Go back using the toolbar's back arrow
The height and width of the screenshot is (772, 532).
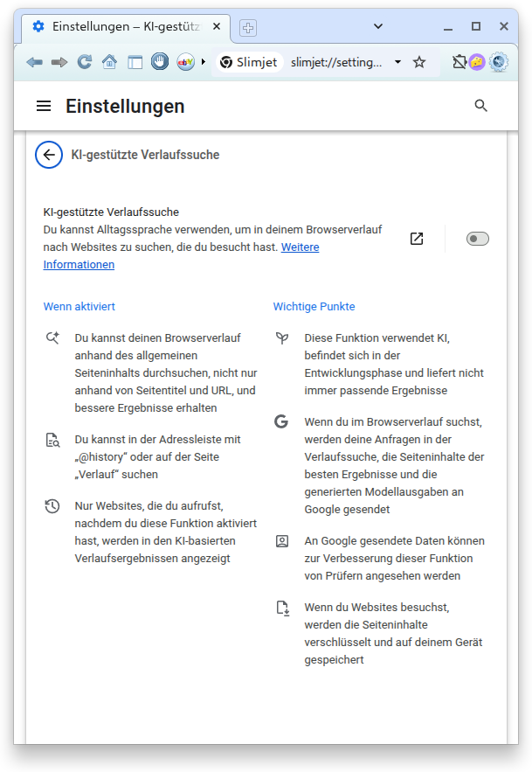pyautogui.click(x=34, y=62)
